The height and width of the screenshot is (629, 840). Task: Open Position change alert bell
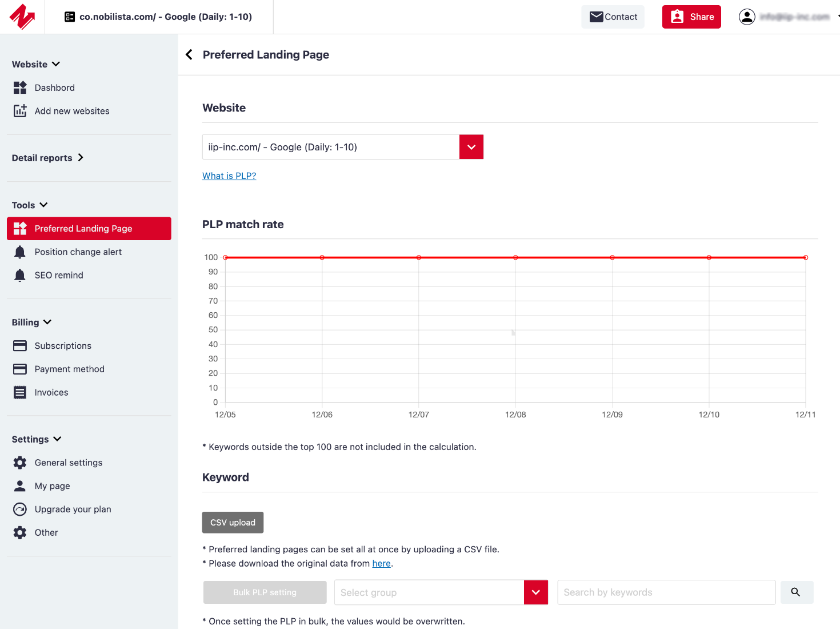20,252
